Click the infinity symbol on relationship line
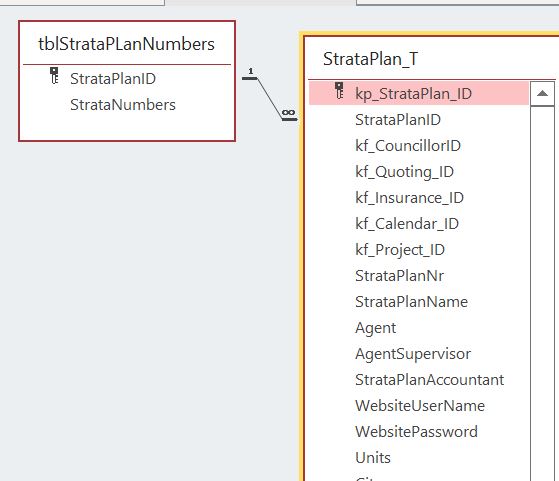The width and height of the screenshot is (559, 481). pyautogui.click(x=288, y=113)
